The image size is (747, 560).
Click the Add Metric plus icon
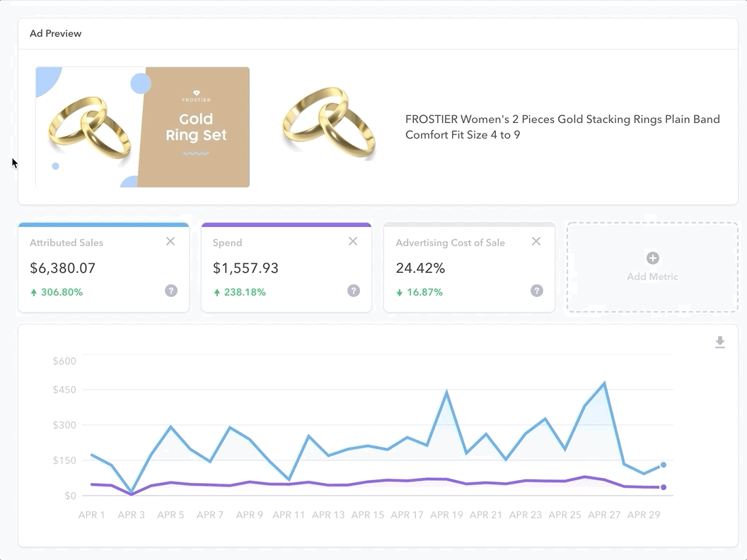(653, 258)
